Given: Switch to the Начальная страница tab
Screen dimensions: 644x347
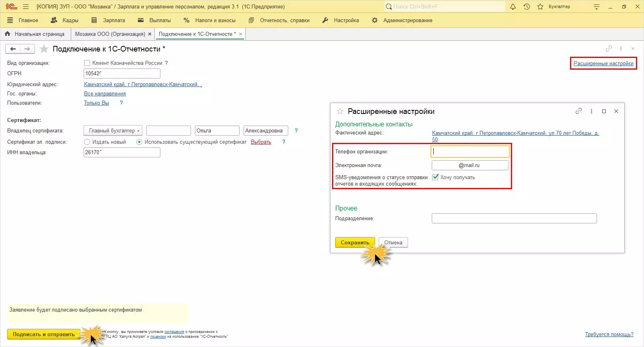Looking at the screenshot, I should pyautogui.click(x=35, y=34).
